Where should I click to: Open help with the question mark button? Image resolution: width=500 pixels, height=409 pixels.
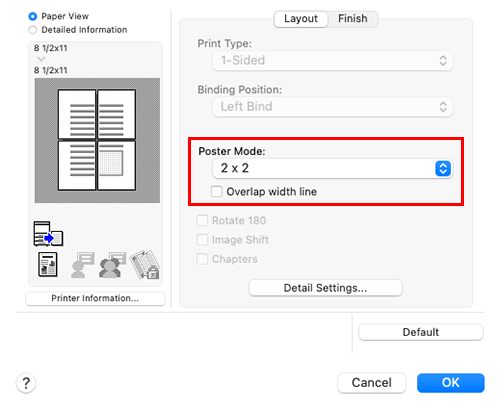(26, 383)
